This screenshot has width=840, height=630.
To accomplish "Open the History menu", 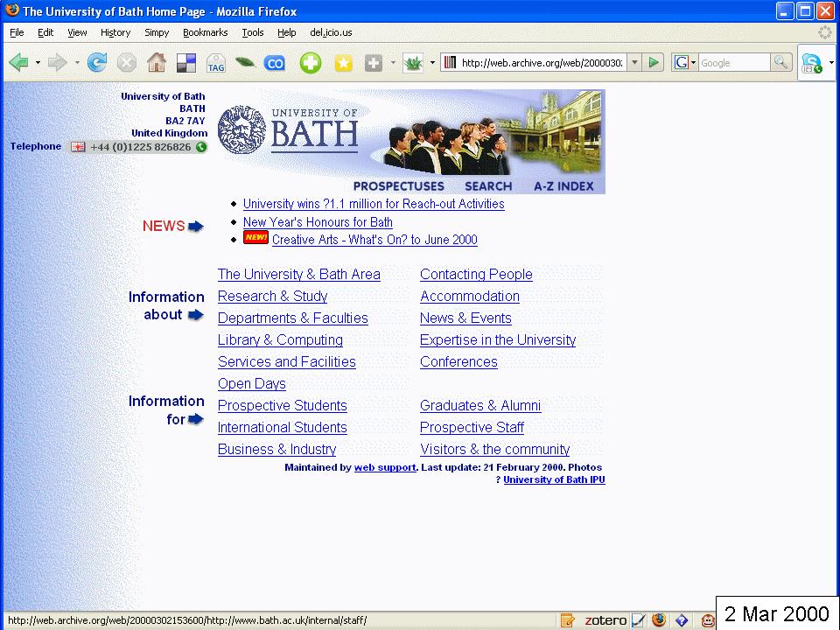I will pyautogui.click(x=115, y=32).
